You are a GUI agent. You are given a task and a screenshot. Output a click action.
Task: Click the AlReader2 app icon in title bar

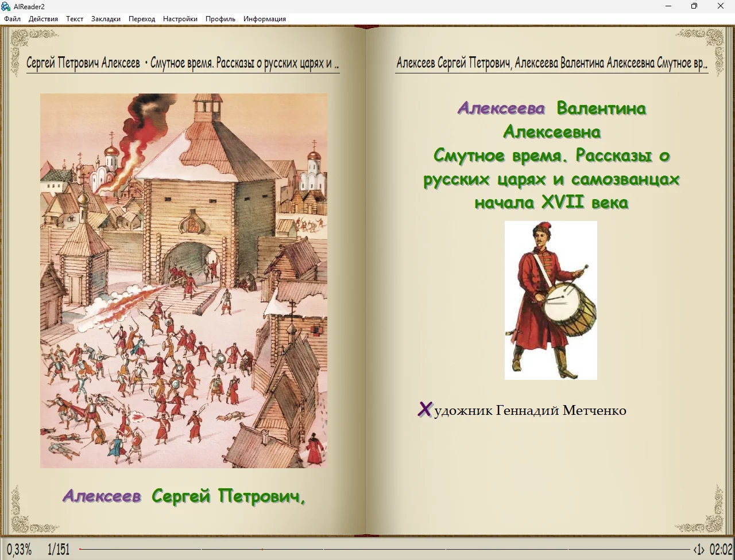pos(6,6)
